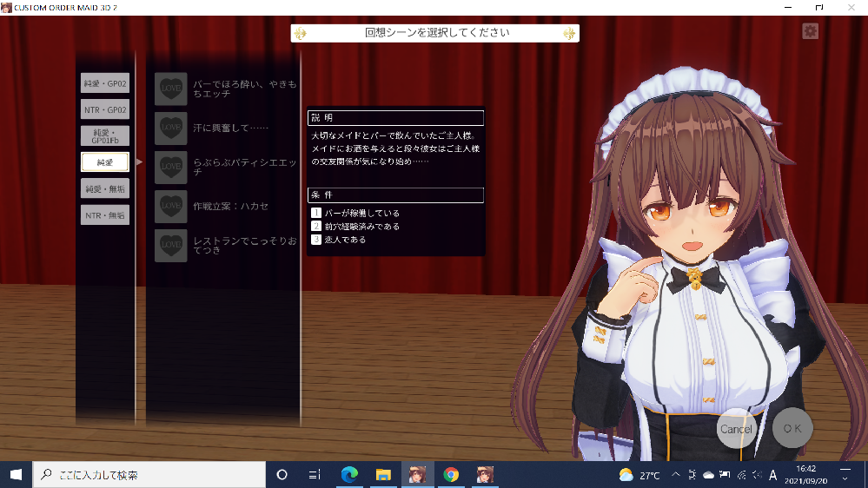
Task: Choose scene レストランでこっそりおてつき
Action: pos(245,245)
